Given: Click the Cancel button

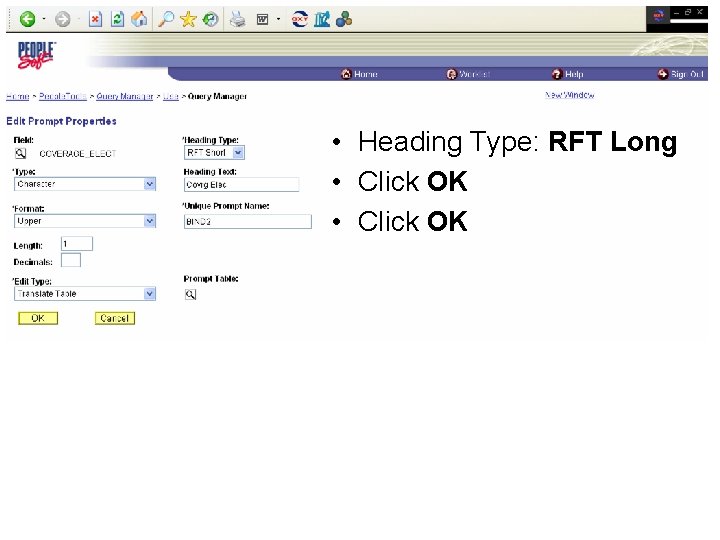Looking at the screenshot, I should [x=115, y=318].
